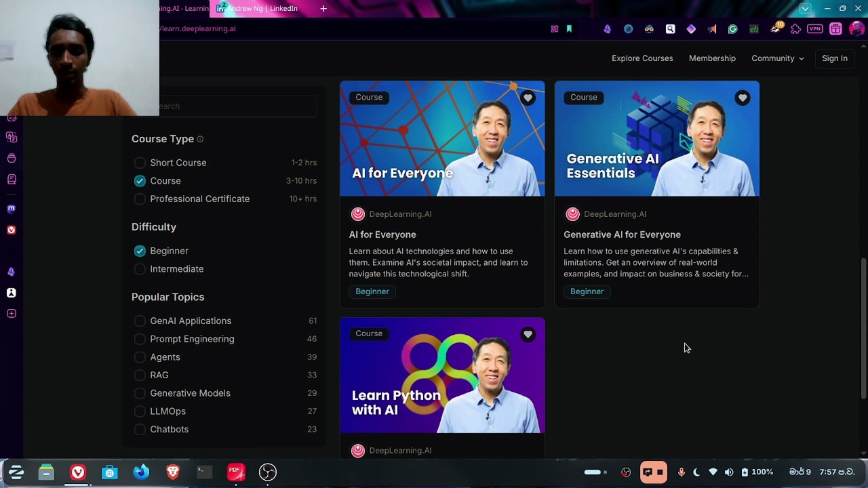Open the screen recording indicator in tray
868x488 pixels.
653,472
